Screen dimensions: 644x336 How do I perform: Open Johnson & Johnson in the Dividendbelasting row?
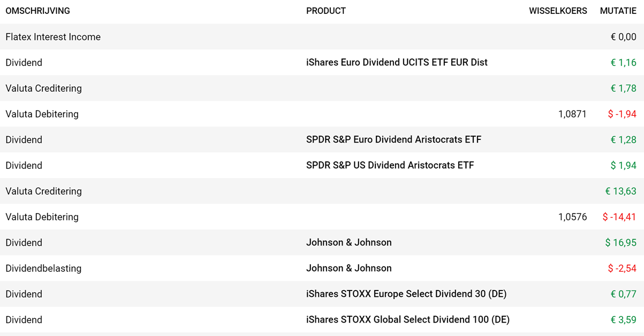coord(348,268)
